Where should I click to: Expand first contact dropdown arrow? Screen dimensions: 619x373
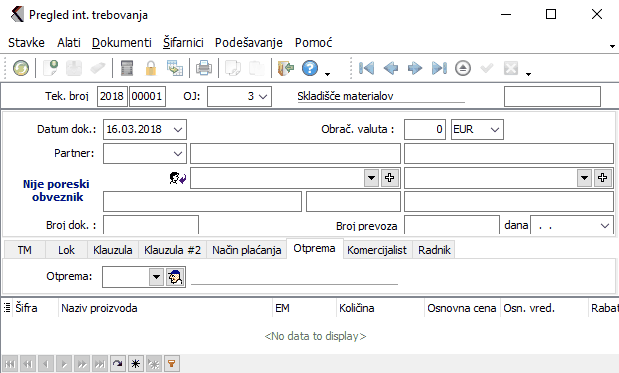pos(371,178)
